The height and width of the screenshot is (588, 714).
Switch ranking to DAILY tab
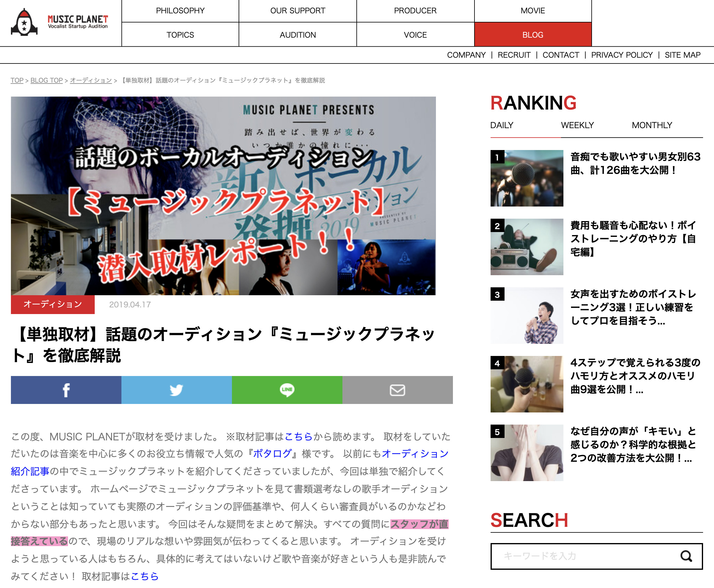click(502, 125)
